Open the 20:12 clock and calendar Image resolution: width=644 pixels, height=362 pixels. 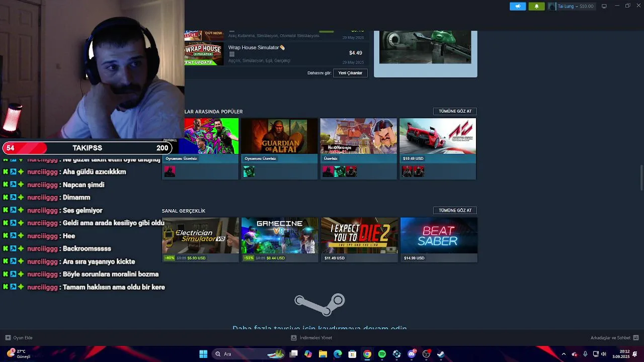coord(620,354)
